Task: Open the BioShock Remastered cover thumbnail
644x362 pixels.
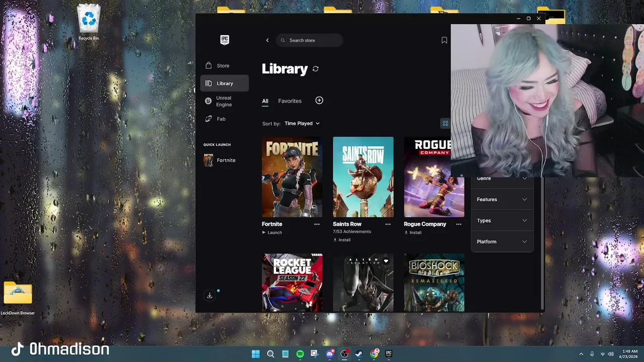Action: pyautogui.click(x=434, y=283)
